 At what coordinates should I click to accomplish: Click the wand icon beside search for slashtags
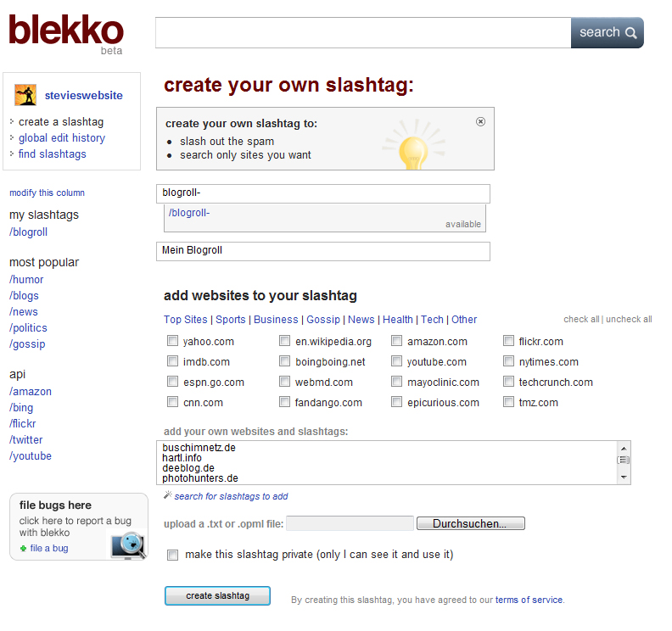point(168,495)
